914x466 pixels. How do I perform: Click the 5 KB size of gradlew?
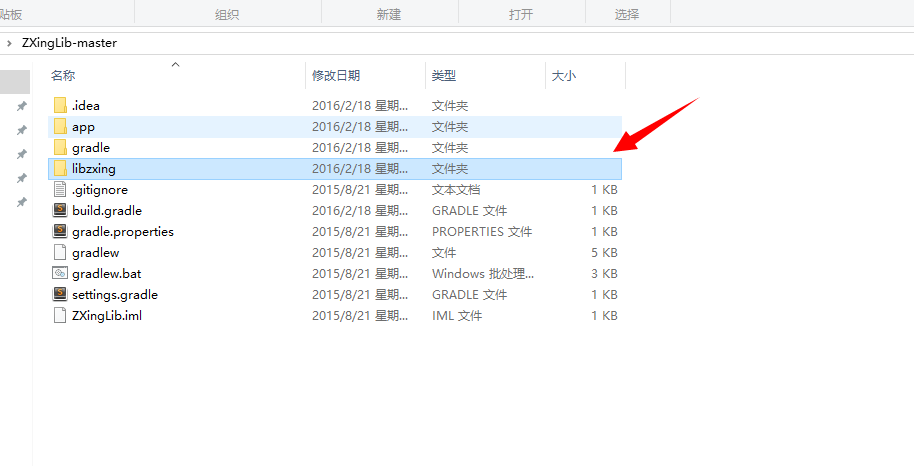pyautogui.click(x=604, y=253)
